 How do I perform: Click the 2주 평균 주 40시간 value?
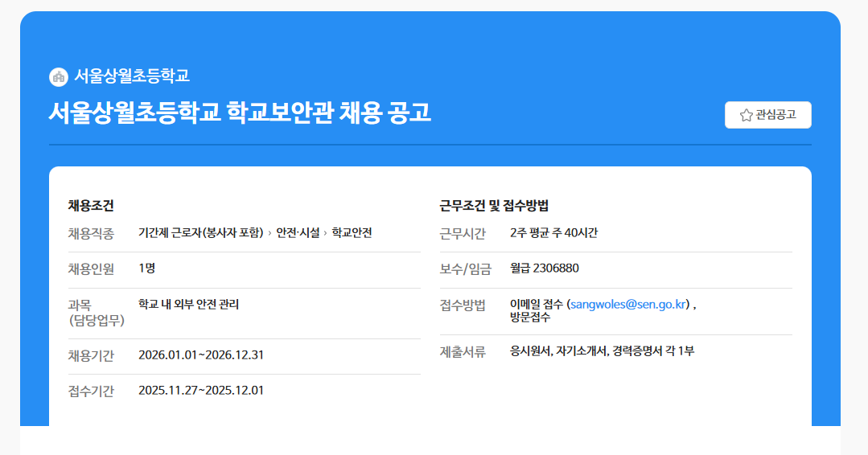point(553,233)
